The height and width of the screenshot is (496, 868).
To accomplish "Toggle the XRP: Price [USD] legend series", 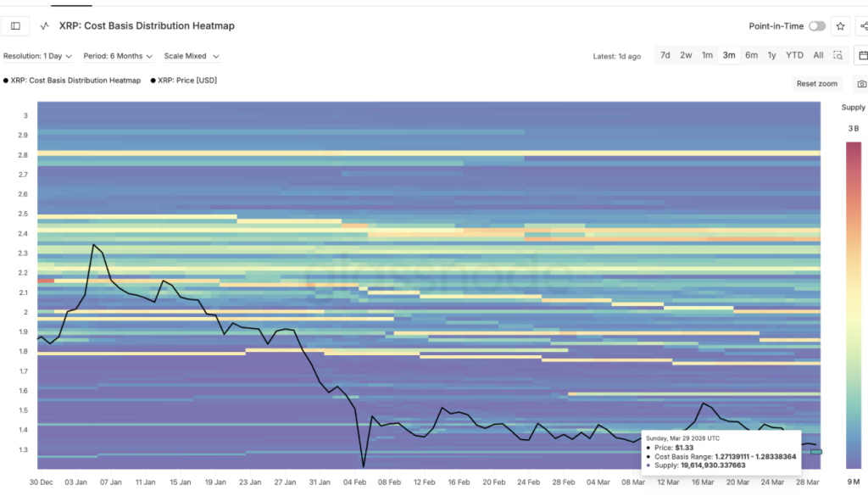I will [x=182, y=80].
